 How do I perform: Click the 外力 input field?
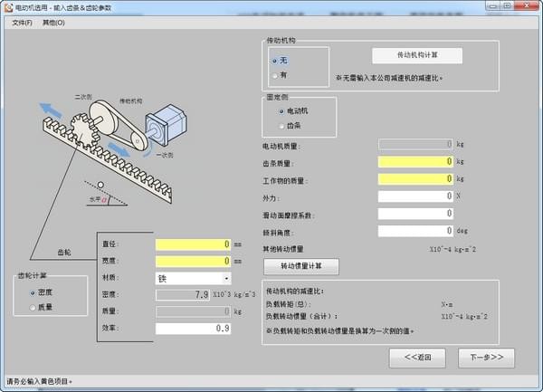click(x=415, y=196)
